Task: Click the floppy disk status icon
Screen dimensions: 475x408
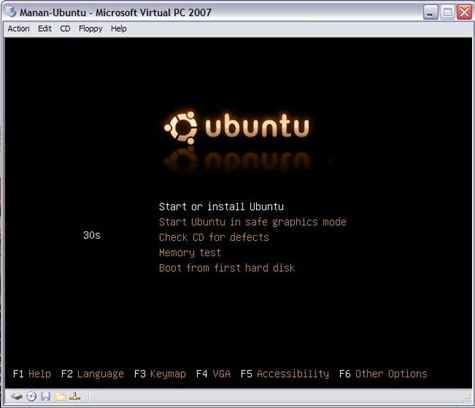Action: [46, 396]
